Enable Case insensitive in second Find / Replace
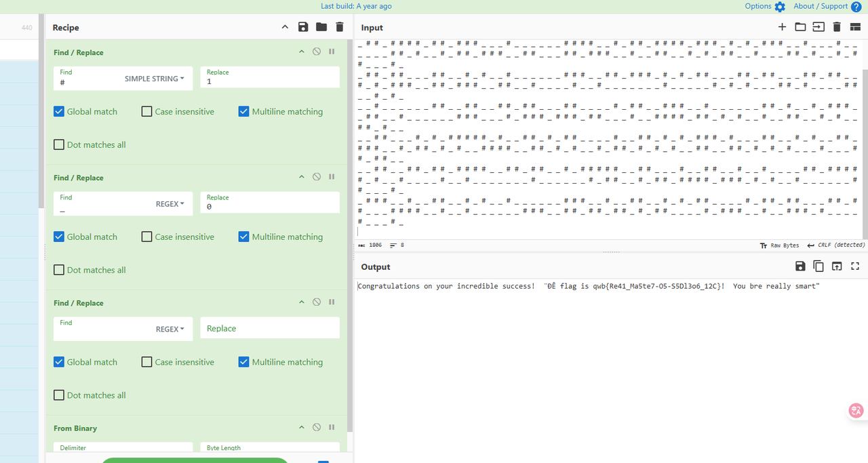The width and height of the screenshot is (868, 463). pyautogui.click(x=147, y=237)
